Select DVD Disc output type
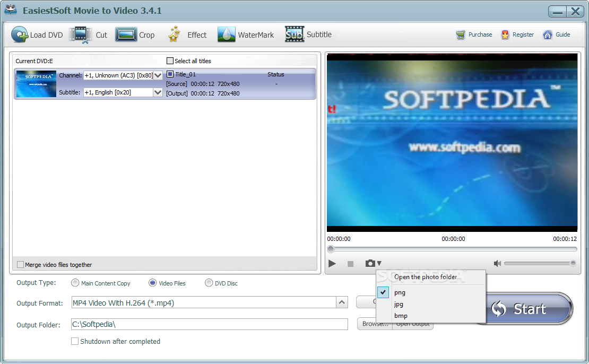 click(209, 283)
